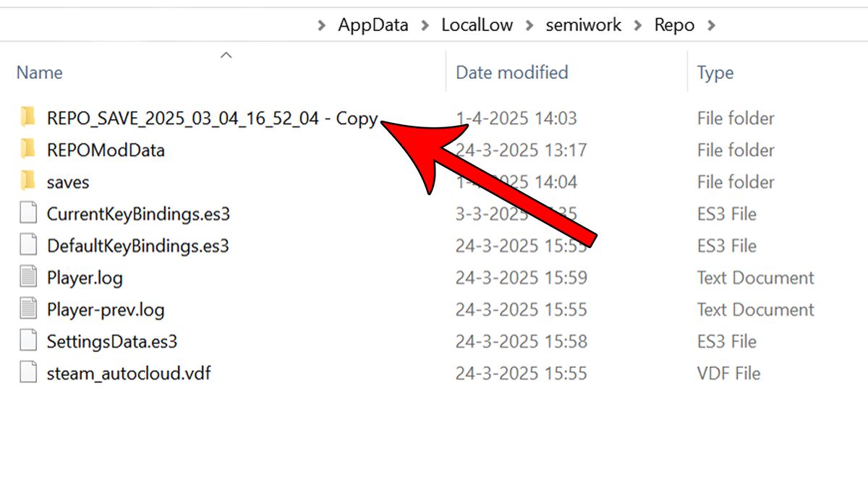Screen dimensions: 868x488
Task: Sort files by the Name column header
Action: click(39, 72)
